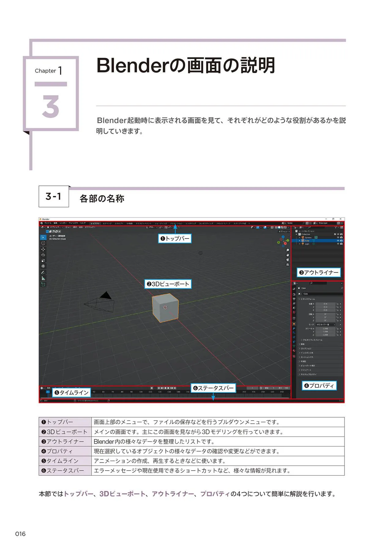Open the ヘルプ menu
This screenshot has height=554, width=392.
pos(83,223)
